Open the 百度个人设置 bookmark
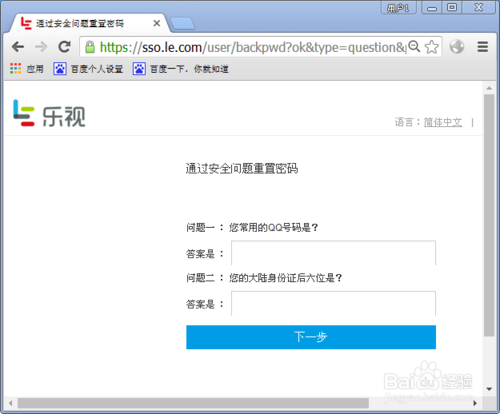Screen dimensions: 500x414 click(88, 69)
